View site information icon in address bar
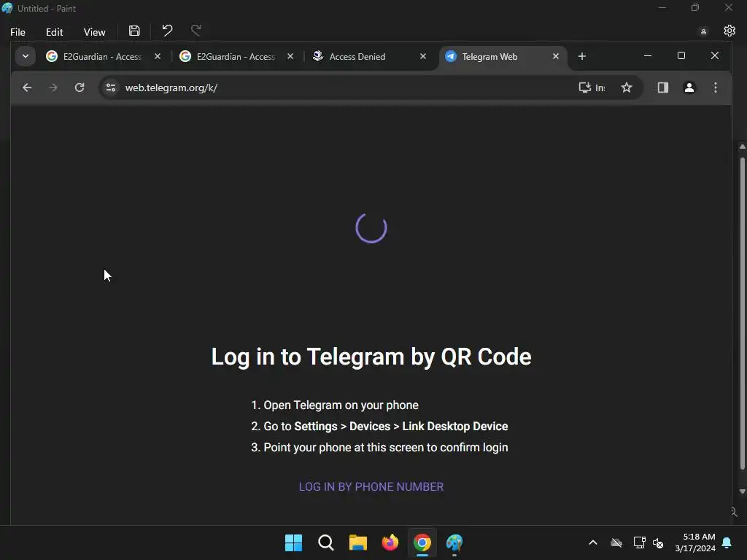Screen dimensions: 747x560 pos(111,87)
